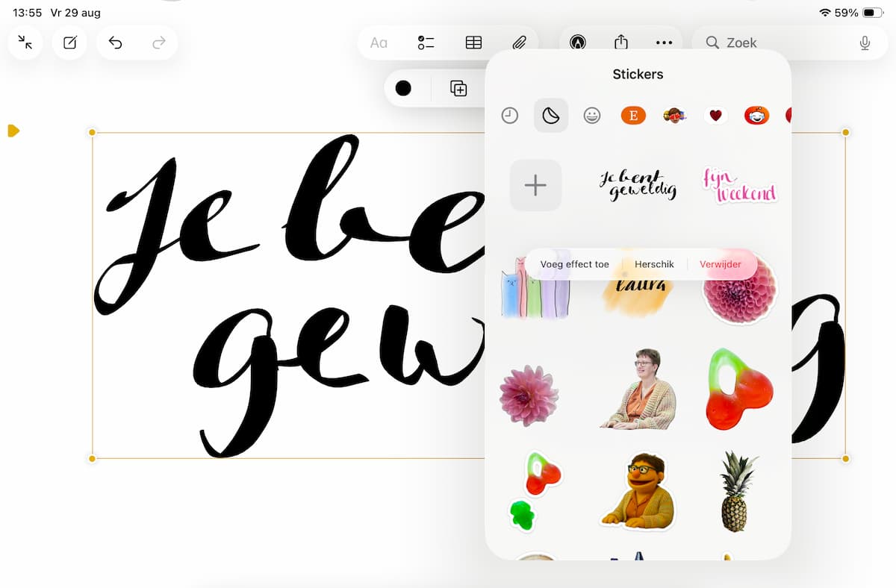Choose 'Voeg effect toe' in sticker menu
This screenshot has height=588, width=896.
pyautogui.click(x=574, y=264)
